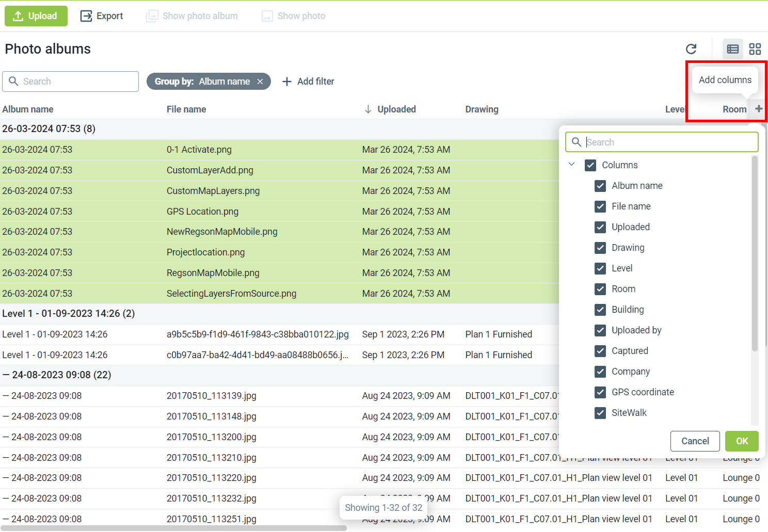This screenshot has width=768, height=532.
Task: Switch to list view layout
Action: point(732,49)
